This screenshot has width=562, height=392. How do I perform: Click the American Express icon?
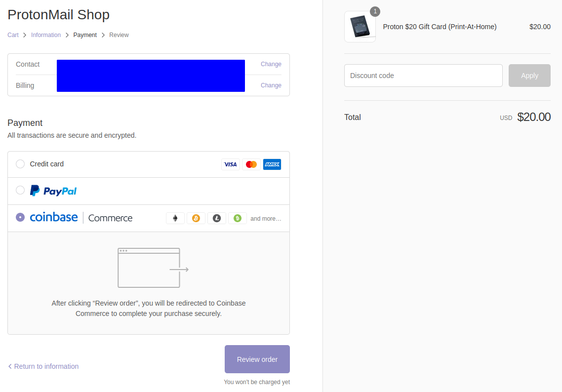pos(272,164)
